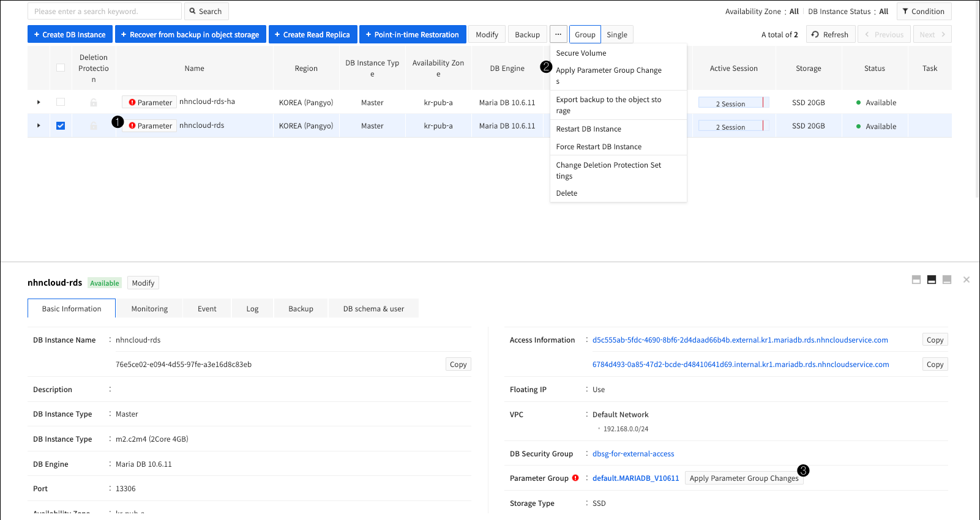Click the red alert icon beside Parameter Group

click(575, 478)
